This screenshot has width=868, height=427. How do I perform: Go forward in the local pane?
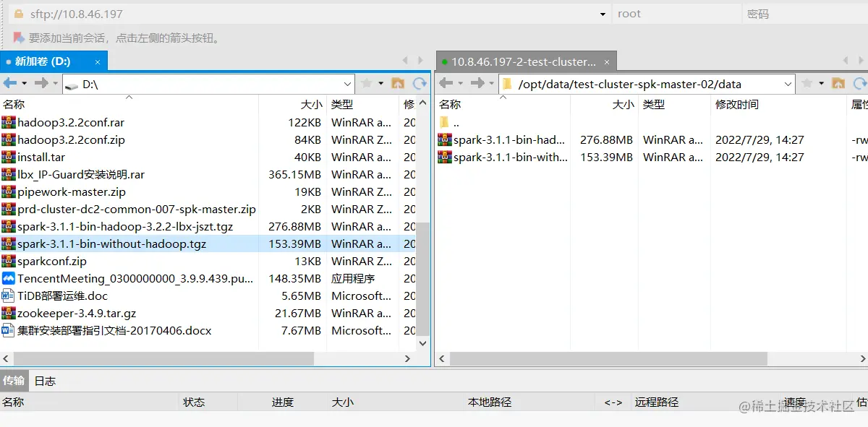[41, 84]
